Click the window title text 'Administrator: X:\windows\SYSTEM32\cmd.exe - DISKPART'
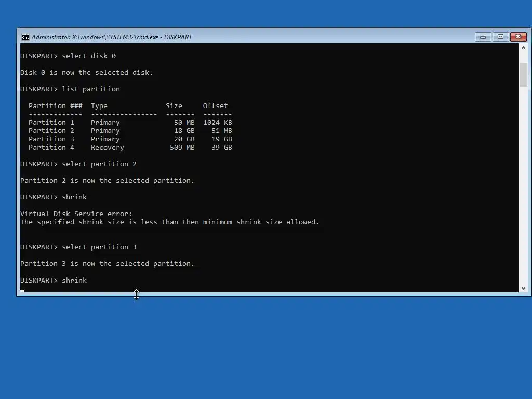The image size is (532, 399). pyautogui.click(x=112, y=37)
